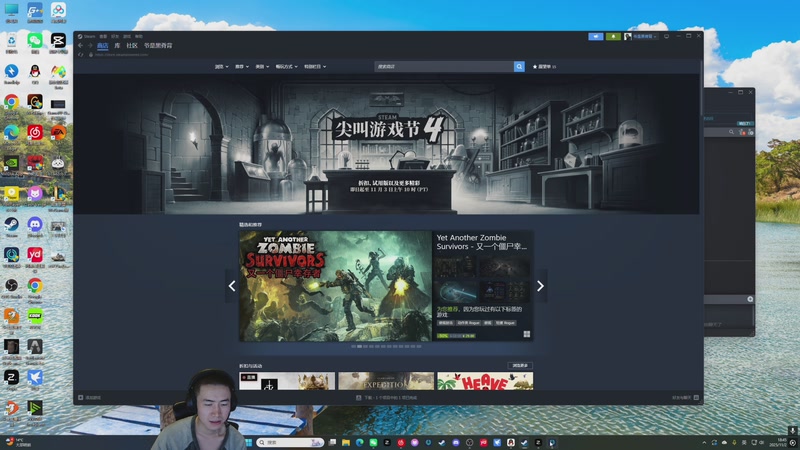The height and width of the screenshot is (450, 800).
Task: Open Friends & Chat at Steam bottom-right
Action: (x=685, y=397)
